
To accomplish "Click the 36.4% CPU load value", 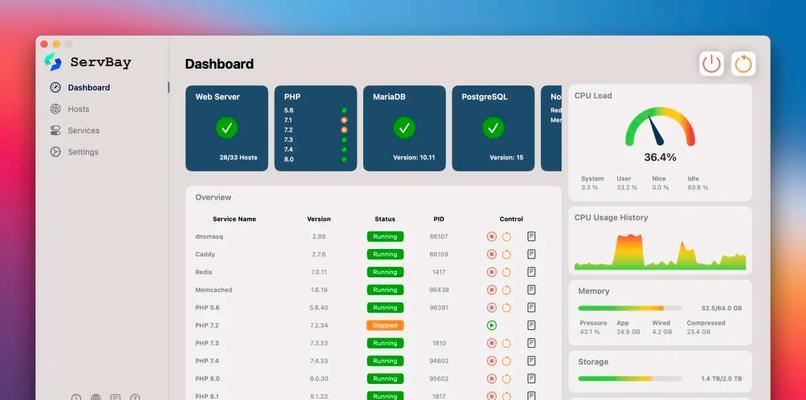I will pyautogui.click(x=660, y=157).
